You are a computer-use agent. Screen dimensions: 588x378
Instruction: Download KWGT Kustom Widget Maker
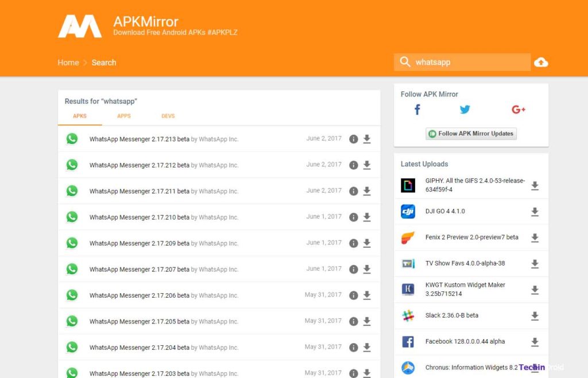(x=535, y=290)
